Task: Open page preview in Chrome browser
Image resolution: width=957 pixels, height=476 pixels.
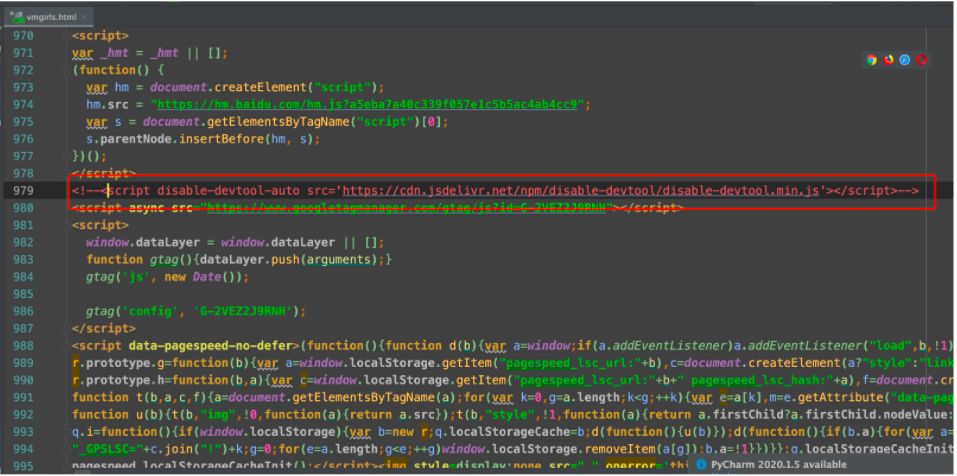Action: (x=872, y=60)
